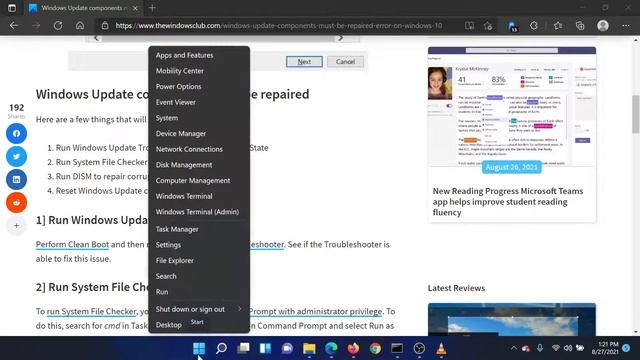Share article on Twitter
Screen dimensions: 640x360
point(16,156)
